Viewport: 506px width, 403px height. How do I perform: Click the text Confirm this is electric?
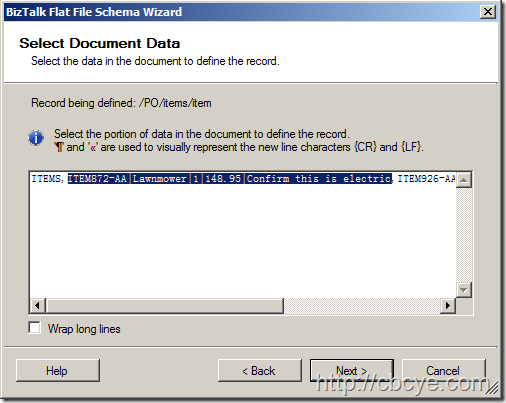click(x=319, y=179)
